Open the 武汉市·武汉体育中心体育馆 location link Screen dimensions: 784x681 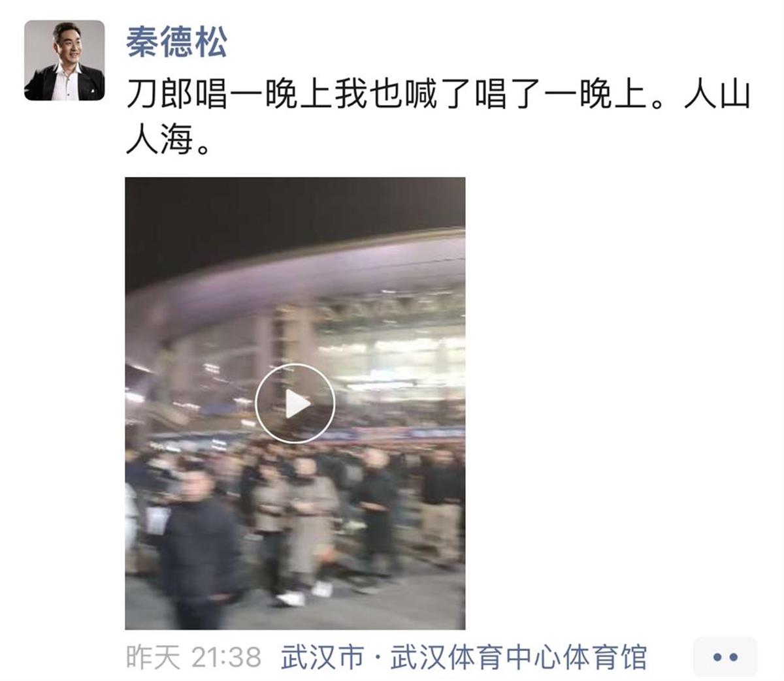(463, 657)
